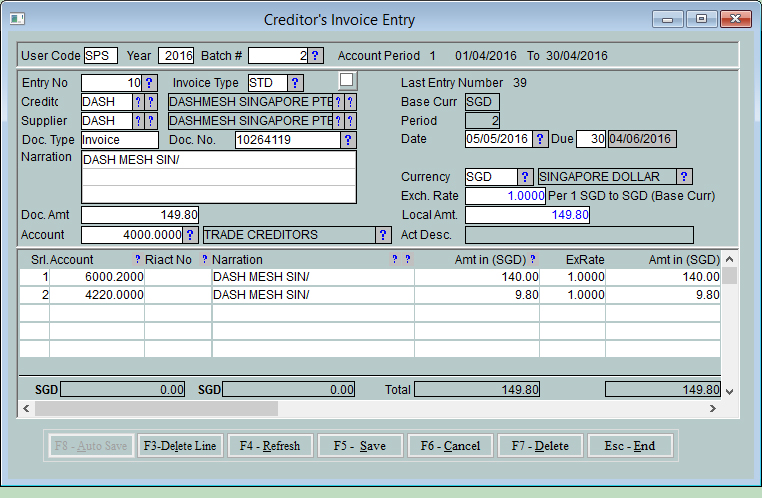Click the Date field lookup icon
The height and width of the screenshot is (498, 762).
click(x=540, y=139)
